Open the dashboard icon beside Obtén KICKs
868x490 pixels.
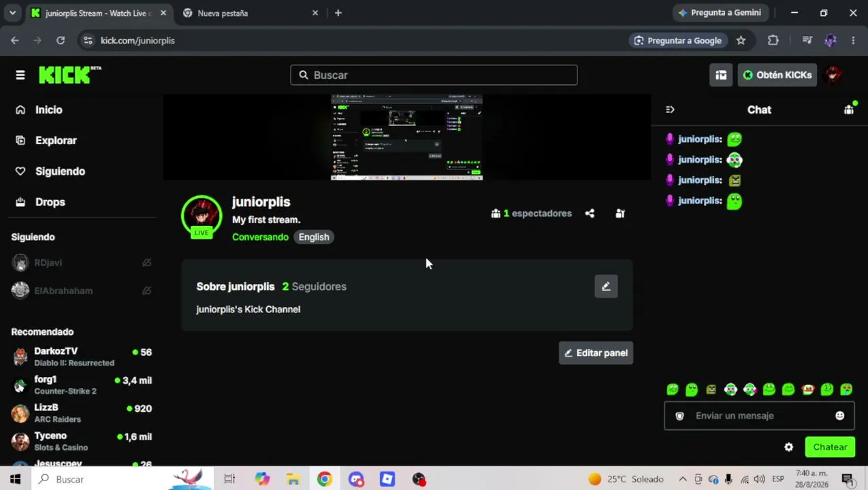[x=721, y=75]
